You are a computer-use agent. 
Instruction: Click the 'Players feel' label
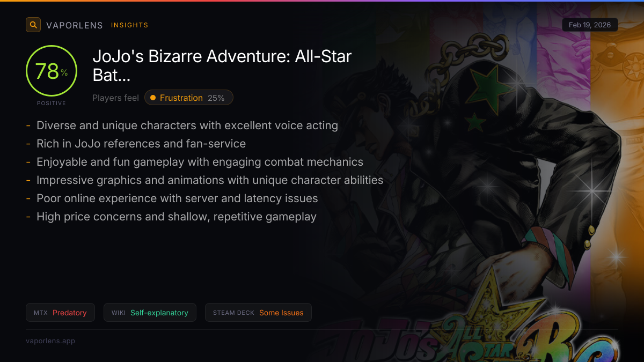[x=115, y=98]
